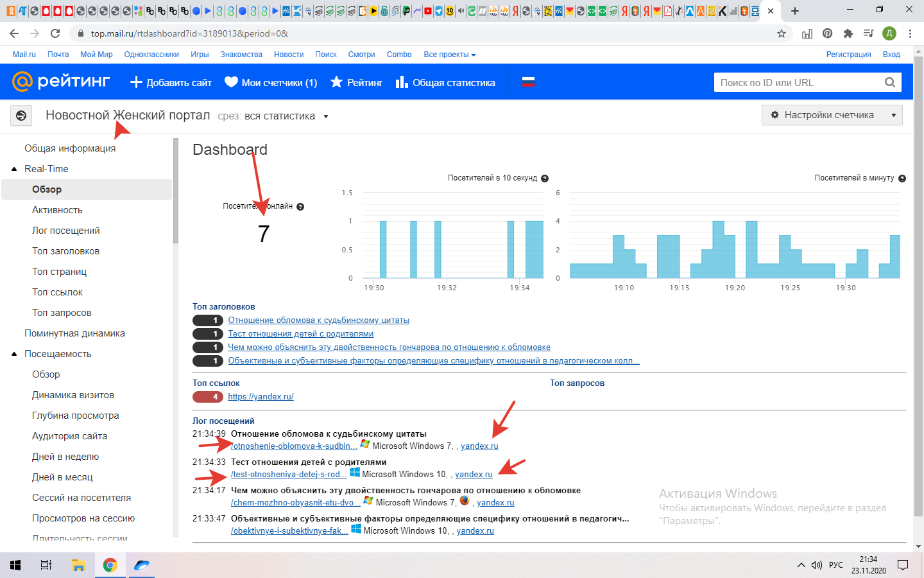Click the Chrome taskbar icon
Viewport: 924px width, 578px height.
(x=110, y=565)
